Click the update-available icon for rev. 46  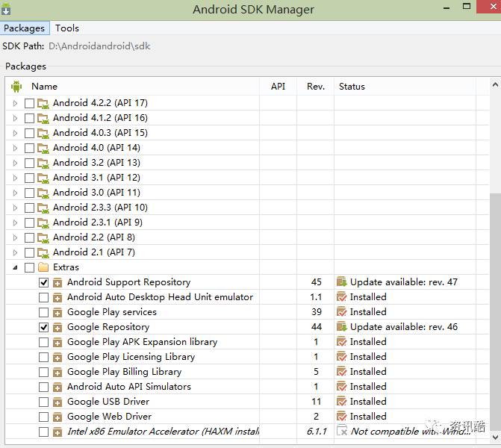(x=341, y=326)
